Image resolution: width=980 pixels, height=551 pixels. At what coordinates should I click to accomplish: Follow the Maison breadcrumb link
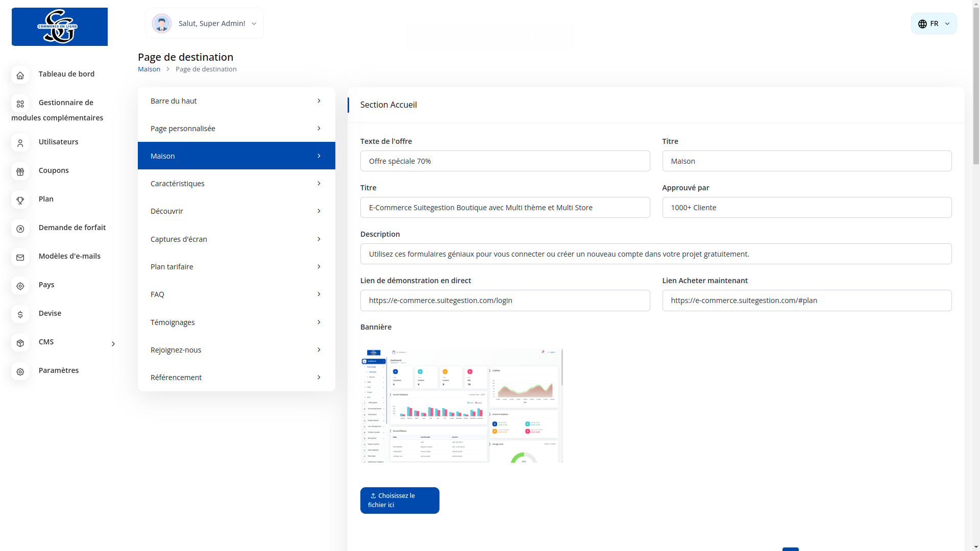(x=149, y=69)
